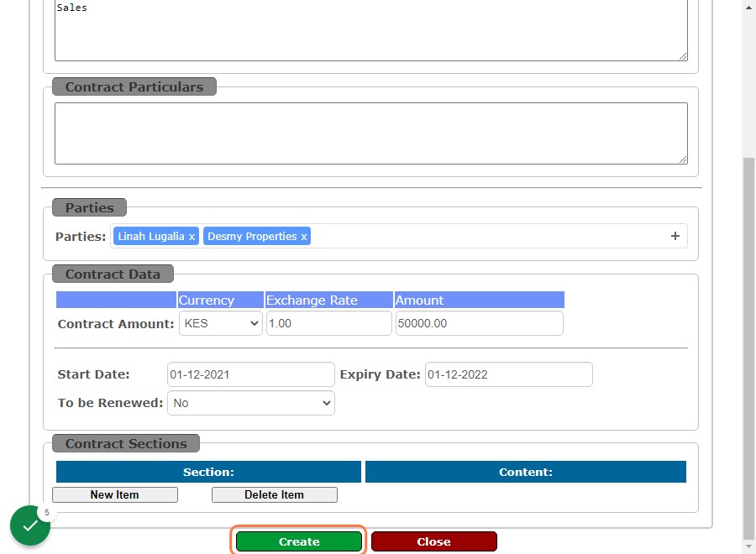Add a party with the plus icon
The height and width of the screenshot is (554, 756).
click(x=675, y=236)
